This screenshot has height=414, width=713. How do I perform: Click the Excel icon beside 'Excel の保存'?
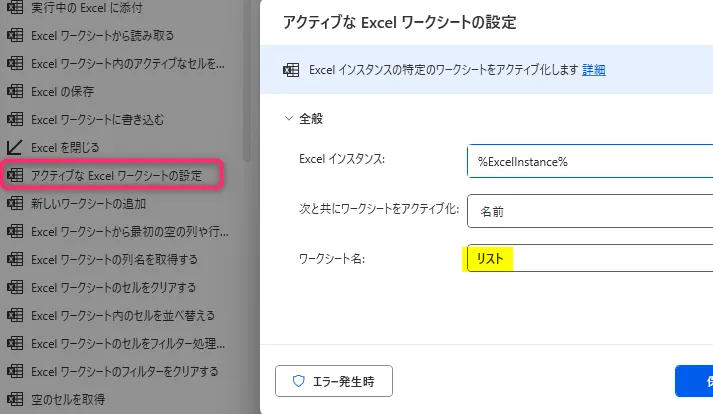pyautogui.click(x=15, y=92)
